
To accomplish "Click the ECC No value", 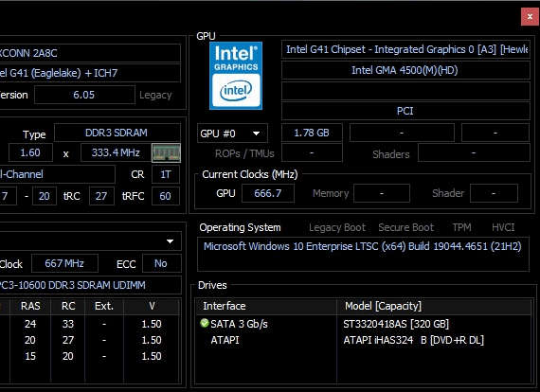I will pyautogui.click(x=161, y=263).
